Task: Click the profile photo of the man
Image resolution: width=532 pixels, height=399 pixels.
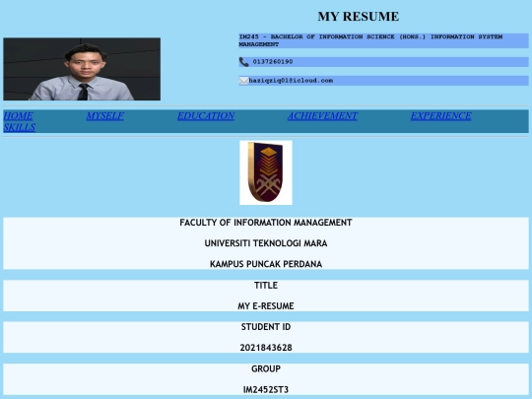Action: (x=82, y=69)
